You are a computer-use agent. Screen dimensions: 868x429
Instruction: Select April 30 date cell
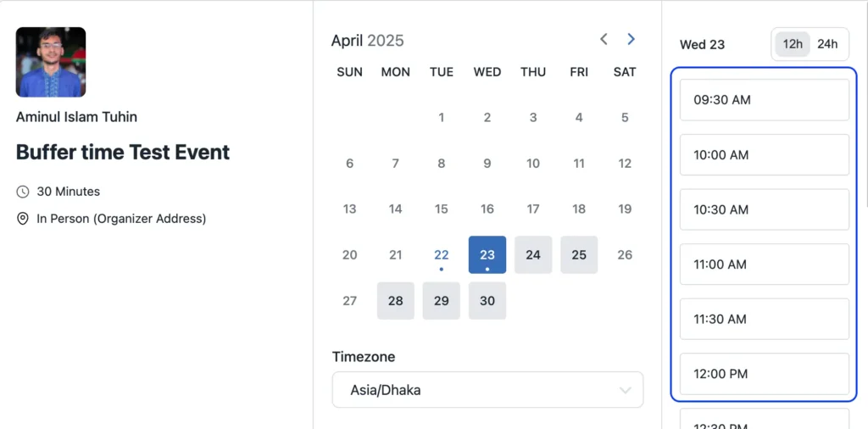pos(487,301)
